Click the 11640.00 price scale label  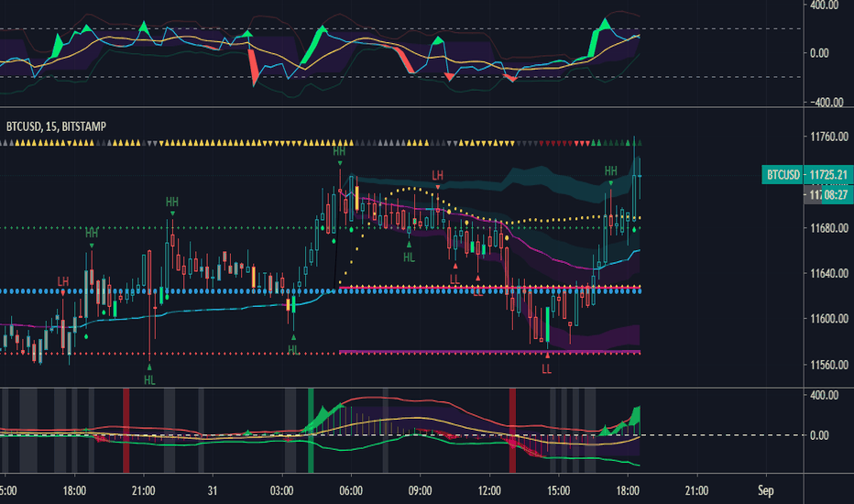tap(829, 273)
